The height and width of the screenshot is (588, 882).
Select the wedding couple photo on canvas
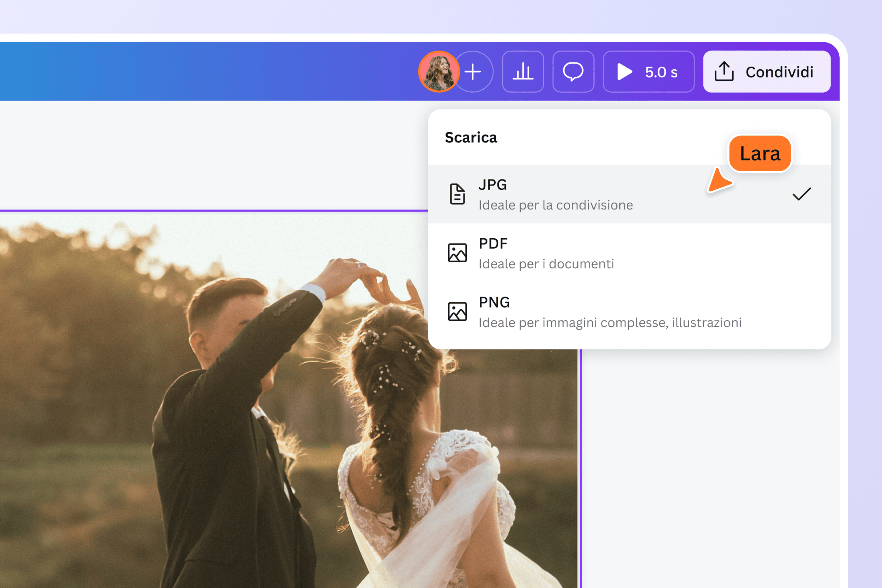pos(289,399)
